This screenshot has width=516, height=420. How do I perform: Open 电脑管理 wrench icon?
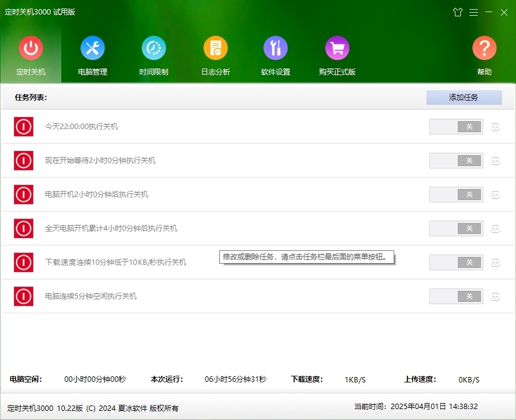pos(93,48)
